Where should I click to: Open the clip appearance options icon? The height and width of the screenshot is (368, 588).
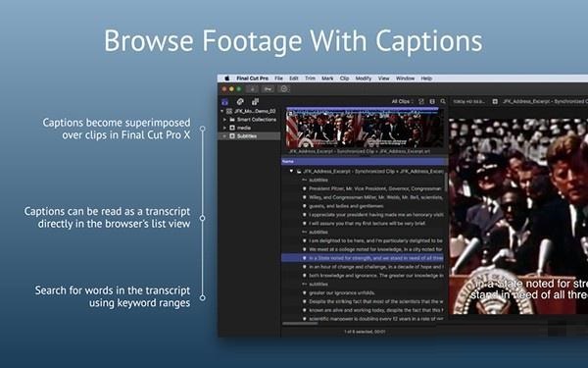(x=421, y=101)
